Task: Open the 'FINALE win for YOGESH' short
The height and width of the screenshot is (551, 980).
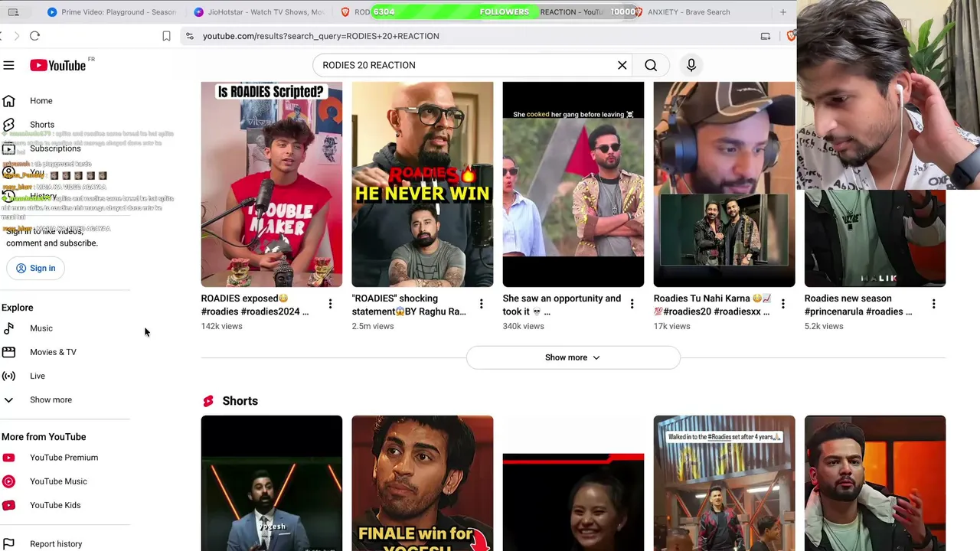Action: [423, 484]
